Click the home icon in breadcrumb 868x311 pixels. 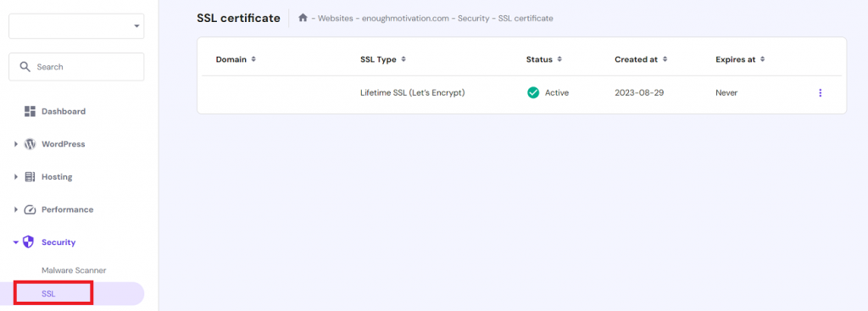pos(303,18)
